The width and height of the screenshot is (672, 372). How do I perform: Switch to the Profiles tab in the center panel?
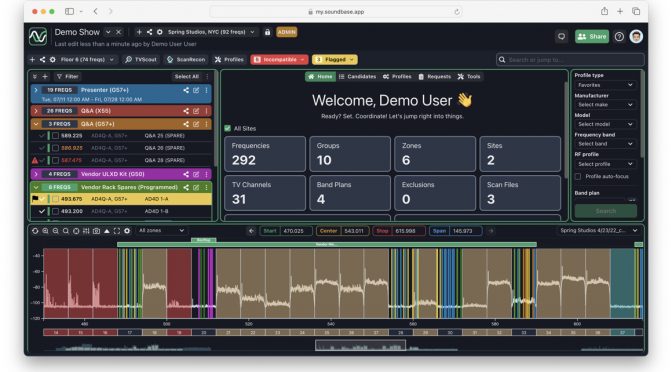click(x=397, y=76)
